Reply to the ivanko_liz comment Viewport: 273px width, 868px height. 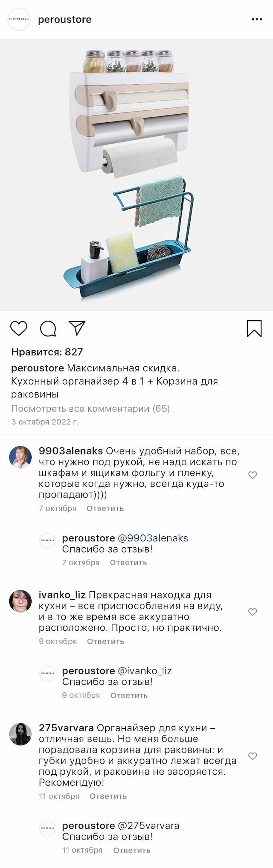pyautogui.click(x=105, y=641)
